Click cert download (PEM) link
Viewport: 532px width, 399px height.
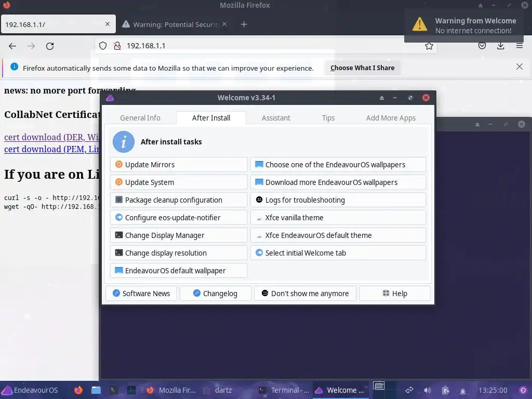(x=51, y=149)
